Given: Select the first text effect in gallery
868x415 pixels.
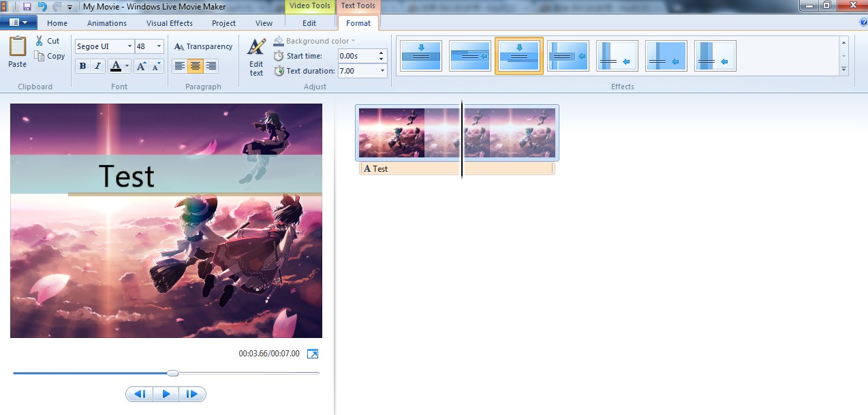Looking at the screenshot, I should point(421,56).
